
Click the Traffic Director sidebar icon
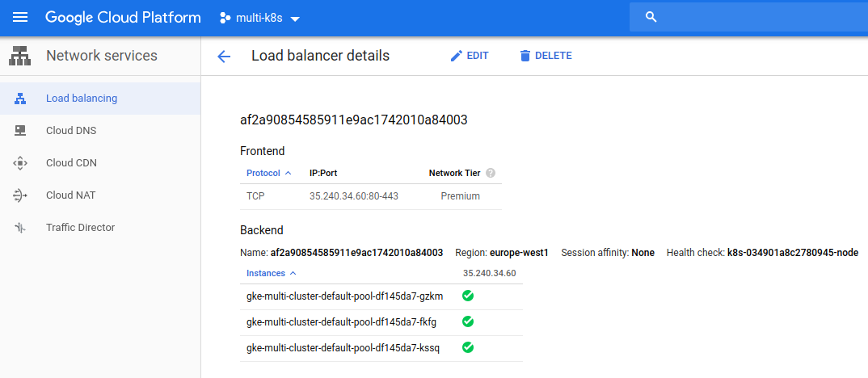point(20,228)
